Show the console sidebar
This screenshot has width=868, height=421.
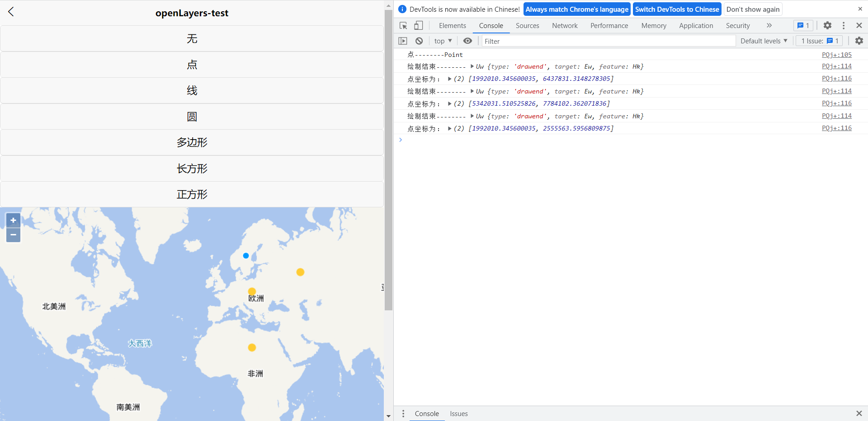403,41
